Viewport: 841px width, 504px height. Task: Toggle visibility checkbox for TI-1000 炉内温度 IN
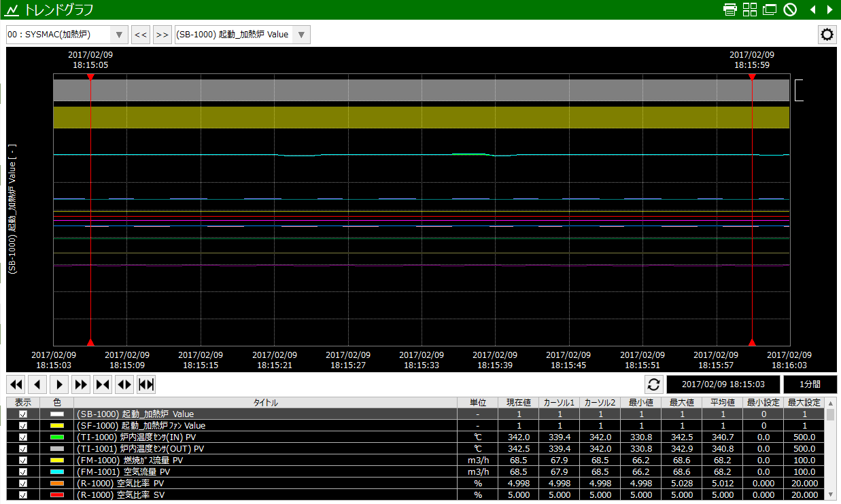23,437
